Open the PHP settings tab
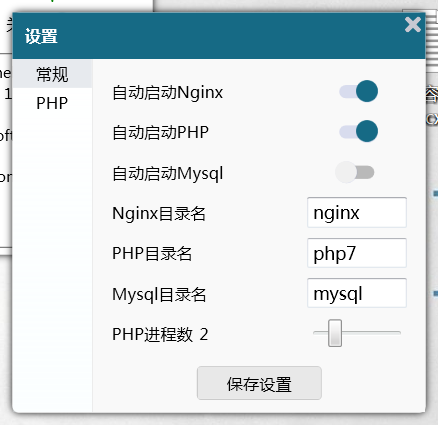Viewport: 438px width, 425px height. [x=52, y=103]
